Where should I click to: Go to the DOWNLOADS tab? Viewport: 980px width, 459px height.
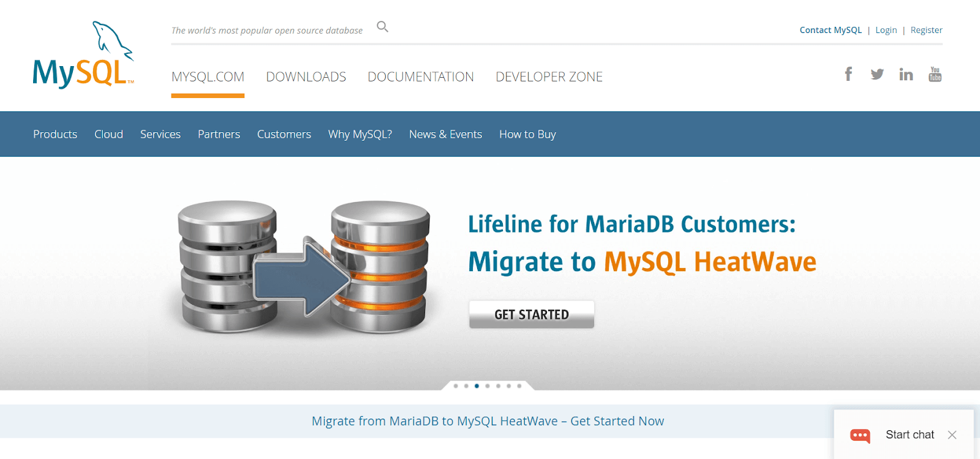coord(306,77)
